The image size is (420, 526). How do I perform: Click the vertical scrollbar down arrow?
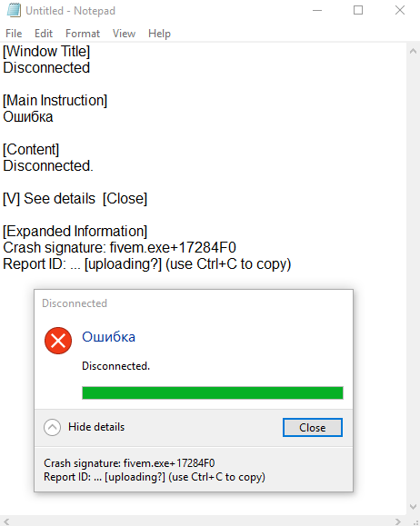click(414, 507)
